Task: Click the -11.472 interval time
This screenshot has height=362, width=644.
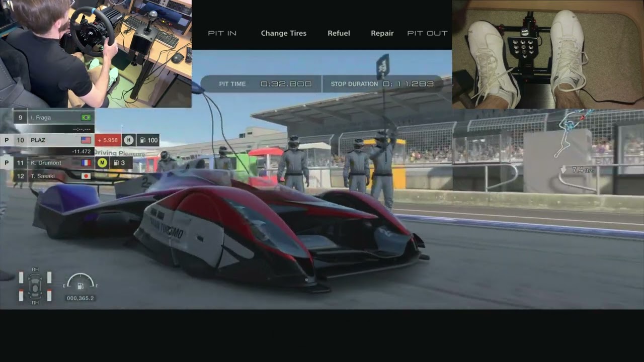Action: (x=81, y=151)
